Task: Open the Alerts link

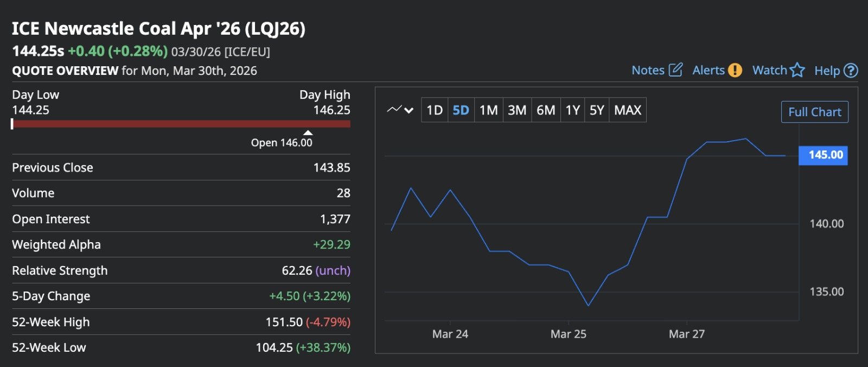Action: 709,71
